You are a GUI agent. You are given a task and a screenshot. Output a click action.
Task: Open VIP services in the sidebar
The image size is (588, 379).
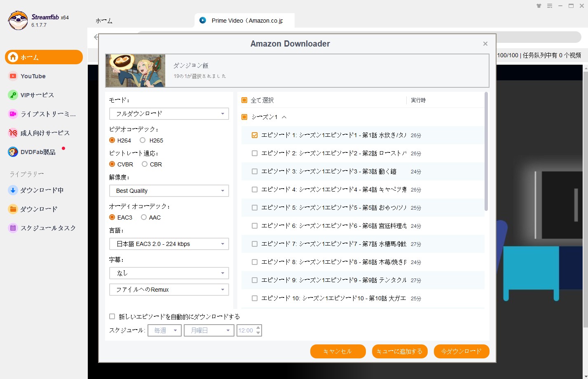click(44, 95)
